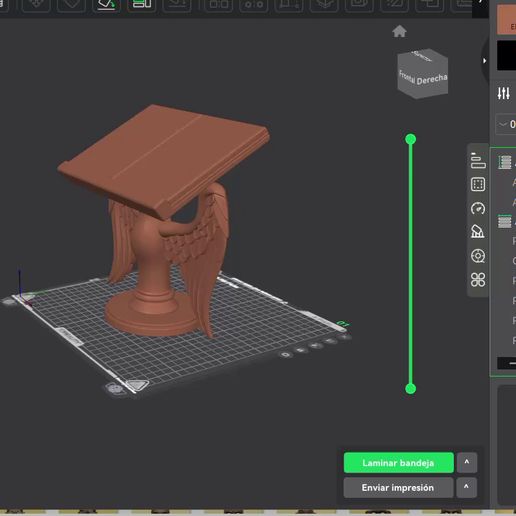
Task: Open the support settings icon
Action: tap(478, 232)
